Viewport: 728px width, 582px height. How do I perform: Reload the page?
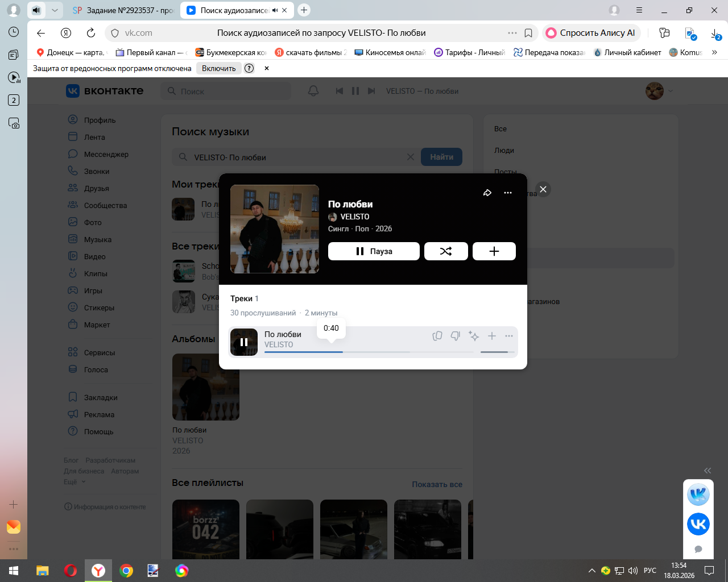click(91, 33)
